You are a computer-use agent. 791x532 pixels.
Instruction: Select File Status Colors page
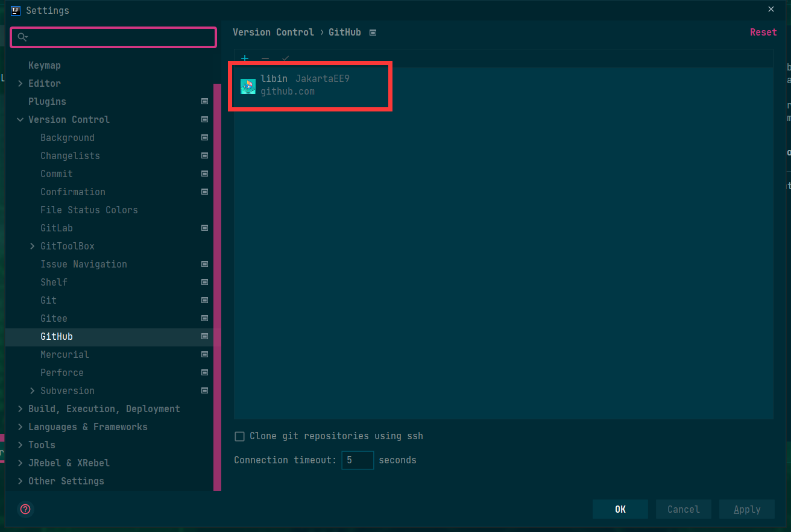[x=89, y=210]
